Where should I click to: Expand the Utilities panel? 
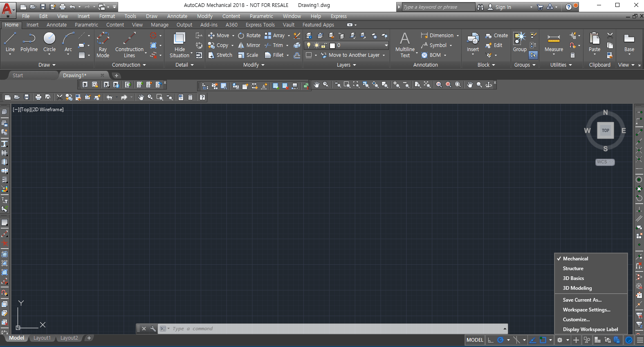click(561, 65)
